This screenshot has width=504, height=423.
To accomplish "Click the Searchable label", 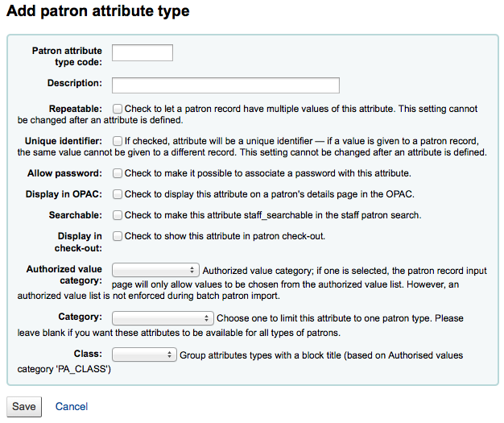I will [x=75, y=215].
